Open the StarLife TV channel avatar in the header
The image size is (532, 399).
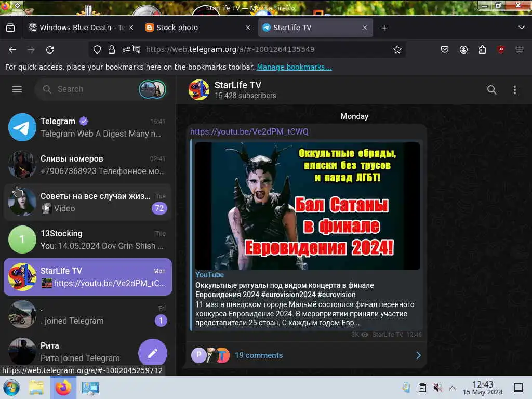point(199,90)
